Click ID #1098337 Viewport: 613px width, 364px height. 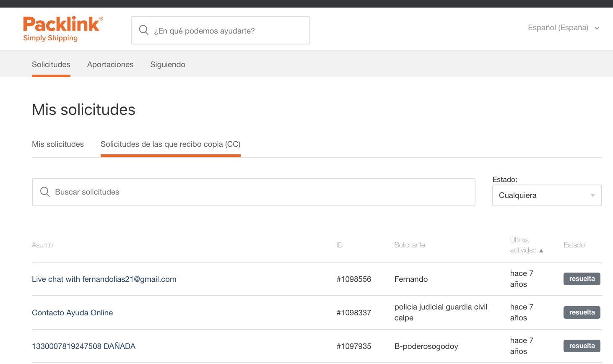coord(354,313)
